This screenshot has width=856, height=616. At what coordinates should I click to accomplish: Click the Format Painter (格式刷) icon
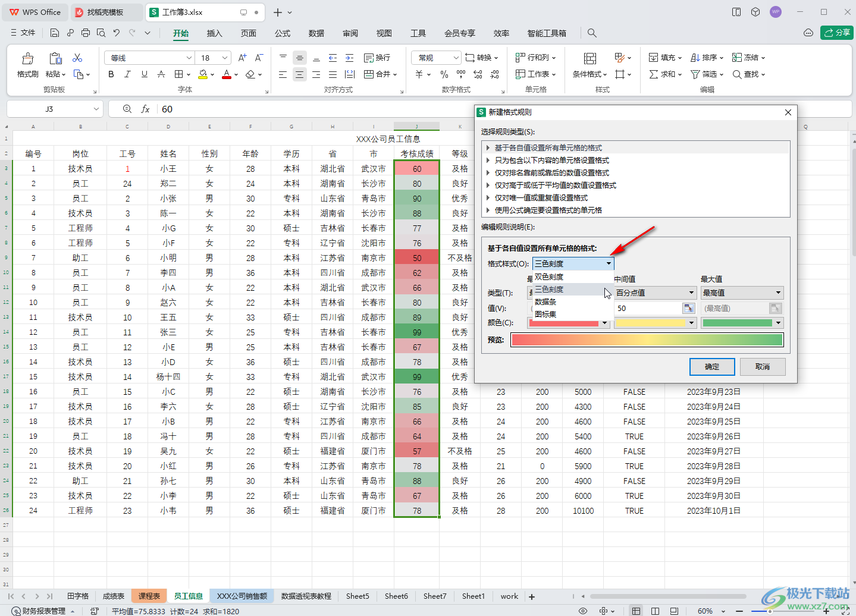(x=27, y=58)
